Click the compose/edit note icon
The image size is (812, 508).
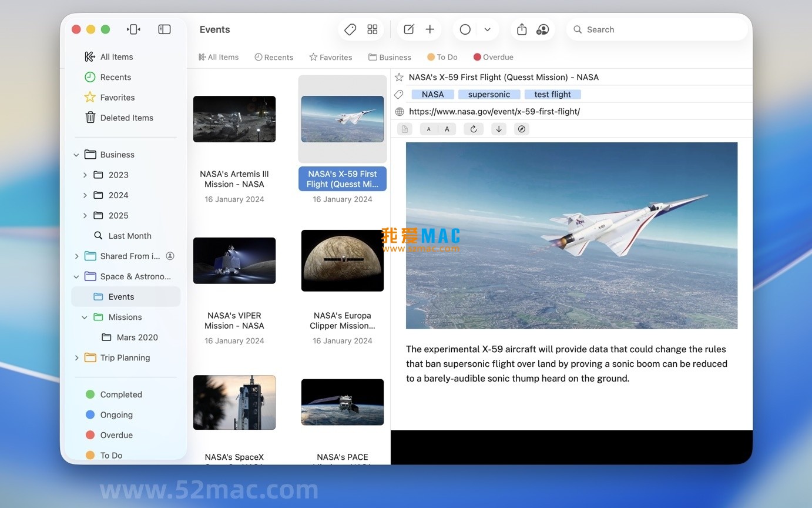[408, 29]
